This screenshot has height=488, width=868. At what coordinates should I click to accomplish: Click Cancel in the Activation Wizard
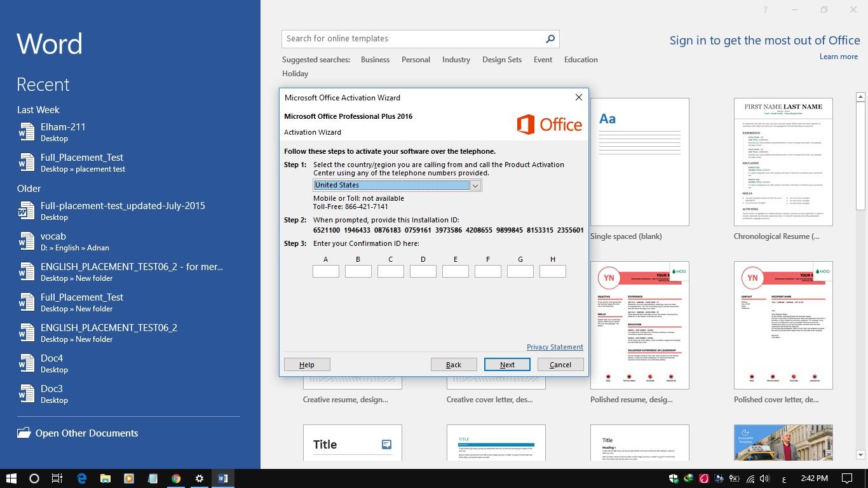pyautogui.click(x=560, y=365)
